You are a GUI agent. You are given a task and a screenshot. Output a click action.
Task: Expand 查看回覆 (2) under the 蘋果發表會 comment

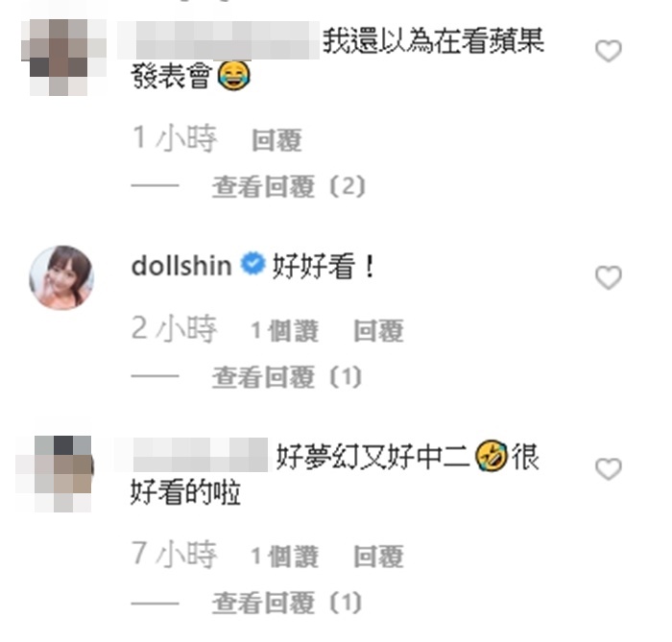(289, 186)
